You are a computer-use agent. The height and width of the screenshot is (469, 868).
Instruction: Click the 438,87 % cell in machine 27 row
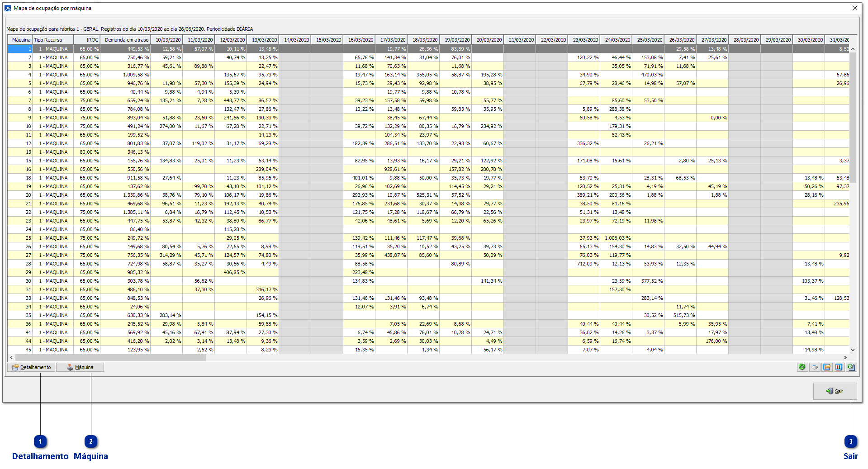pos(391,255)
